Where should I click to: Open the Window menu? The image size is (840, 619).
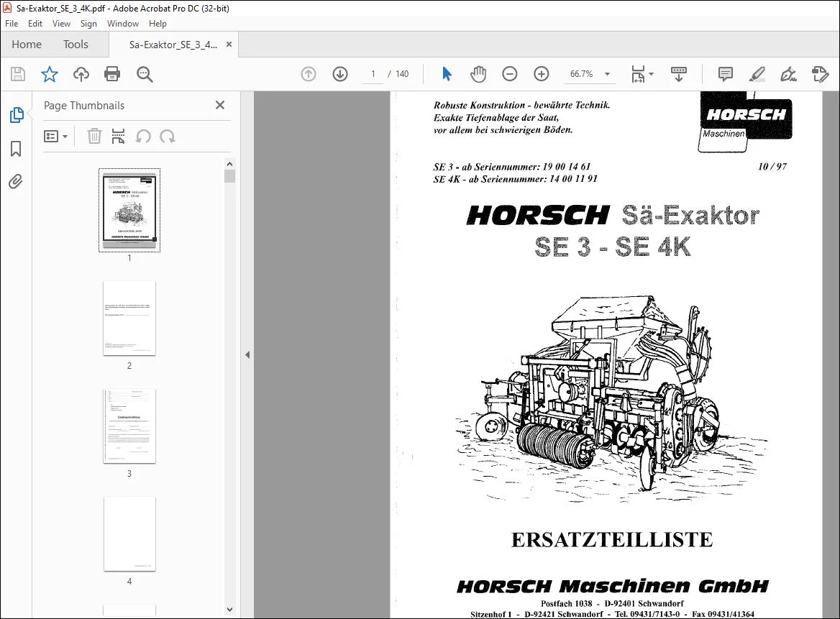point(123,24)
